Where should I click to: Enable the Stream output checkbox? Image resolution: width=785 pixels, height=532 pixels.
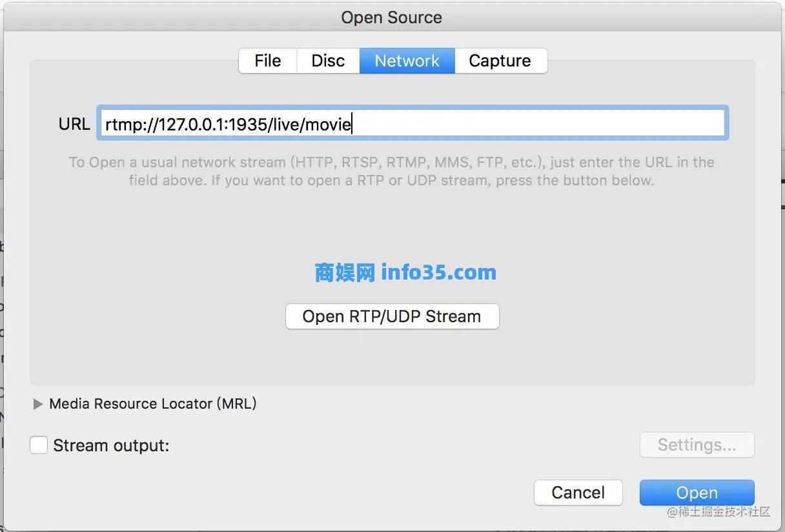point(39,445)
